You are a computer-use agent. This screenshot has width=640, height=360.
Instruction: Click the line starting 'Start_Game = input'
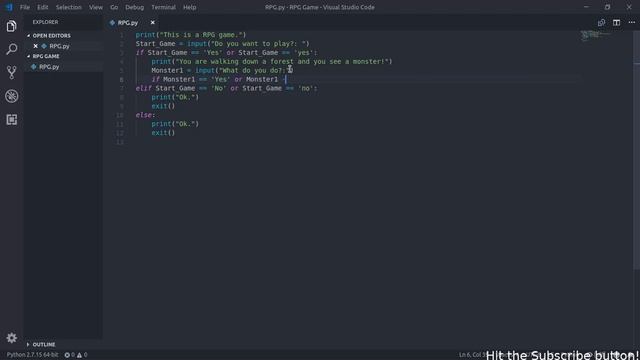point(222,44)
